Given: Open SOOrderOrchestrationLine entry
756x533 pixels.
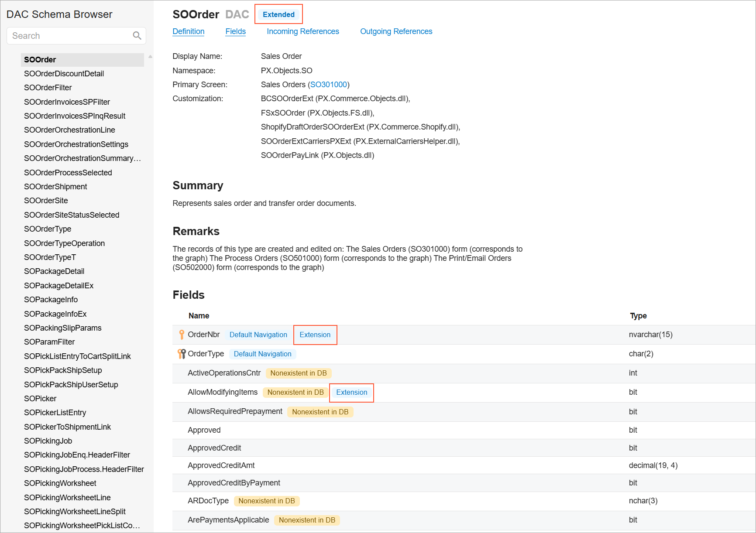Looking at the screenshot, I should click(70, 130).
